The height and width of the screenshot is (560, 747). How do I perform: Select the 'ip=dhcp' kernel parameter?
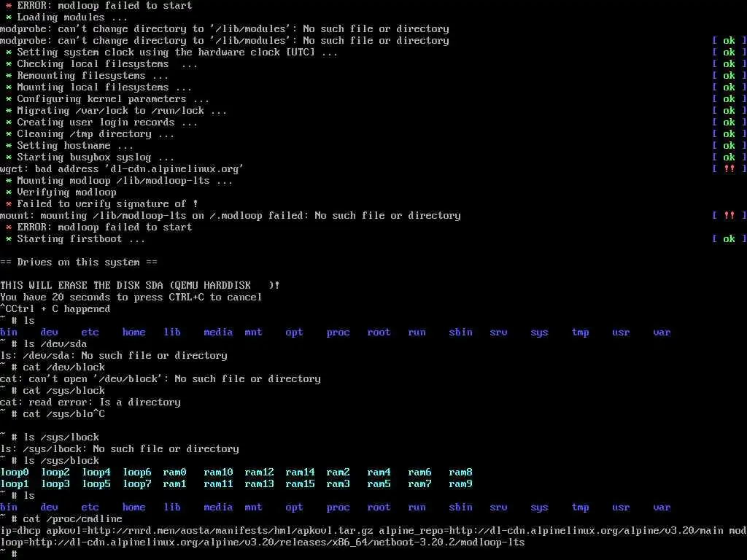20,531
